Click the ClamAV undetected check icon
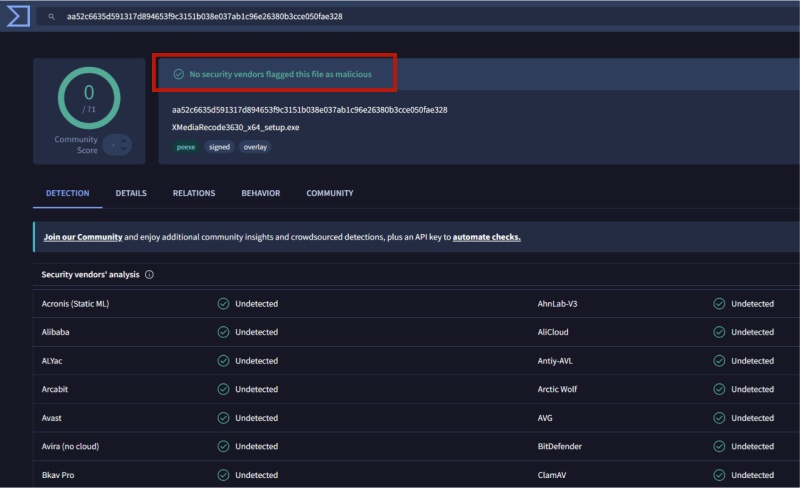Image resolution: width=800 pixels, height=488 pixels. (x=719, y=475)
